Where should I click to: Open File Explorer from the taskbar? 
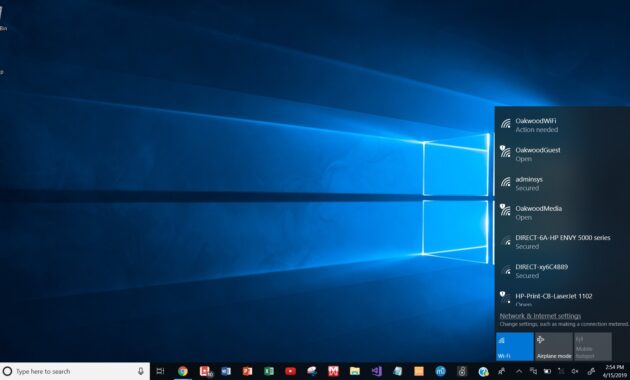pyautogui.click(x=355, y=371)
